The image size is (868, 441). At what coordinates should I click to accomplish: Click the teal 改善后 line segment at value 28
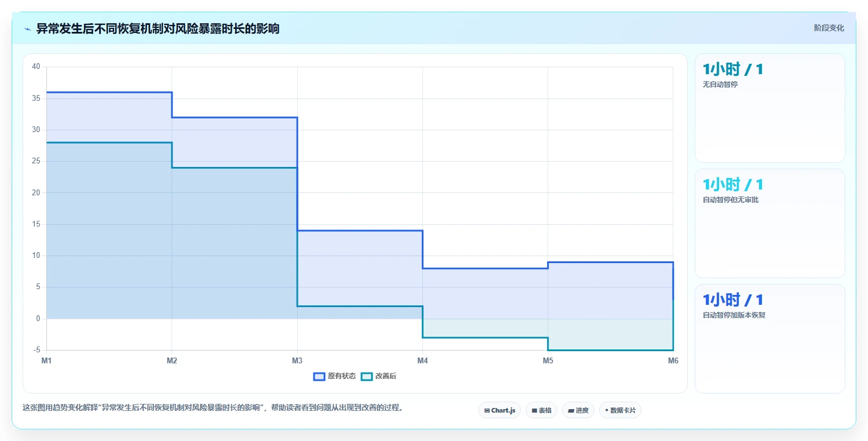tap(109, 143)
